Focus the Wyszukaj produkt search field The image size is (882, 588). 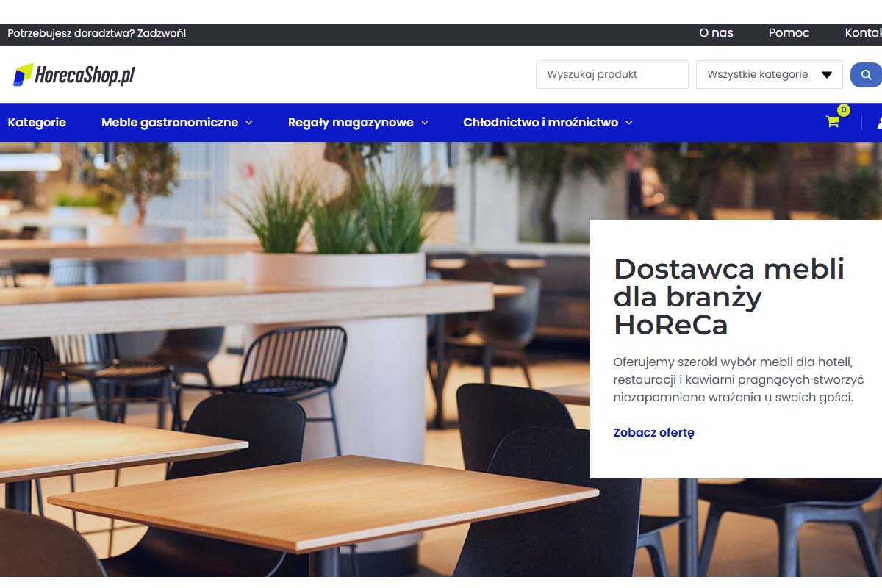click(x=612, y=74)
